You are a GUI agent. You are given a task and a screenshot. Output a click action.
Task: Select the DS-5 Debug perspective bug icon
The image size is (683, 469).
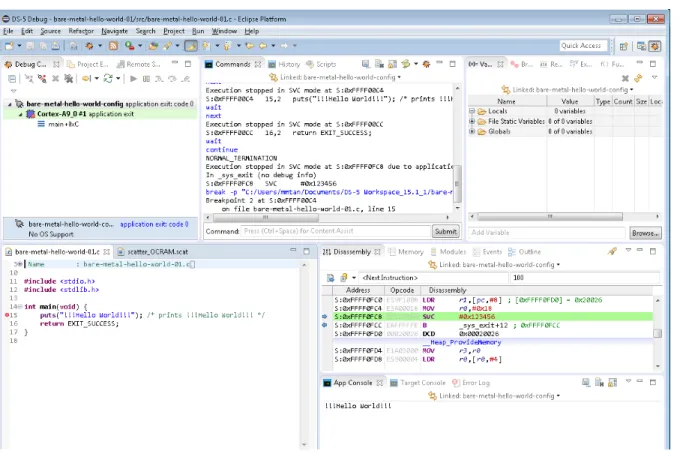click(655, 46)
